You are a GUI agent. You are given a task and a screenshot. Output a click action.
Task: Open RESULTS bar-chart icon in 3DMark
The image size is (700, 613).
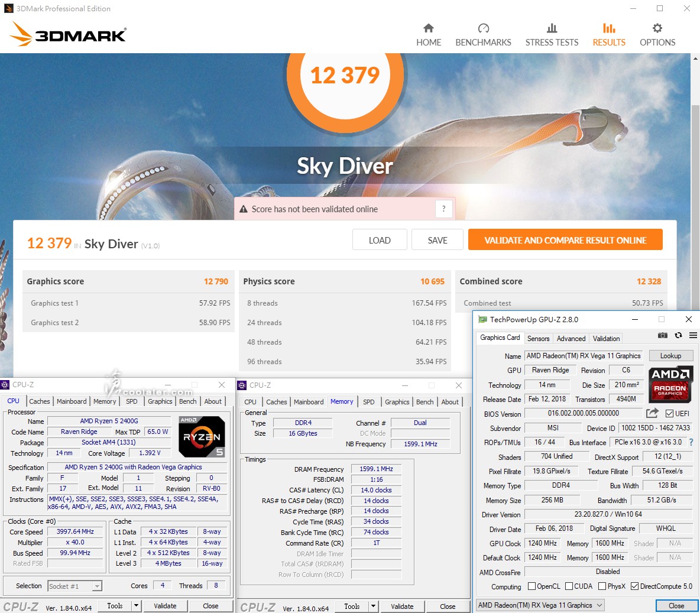click(609, 28)
